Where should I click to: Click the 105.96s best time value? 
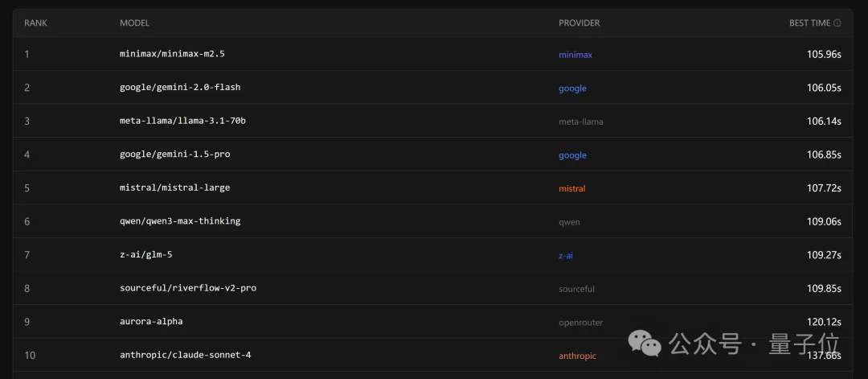pos(824,55)
